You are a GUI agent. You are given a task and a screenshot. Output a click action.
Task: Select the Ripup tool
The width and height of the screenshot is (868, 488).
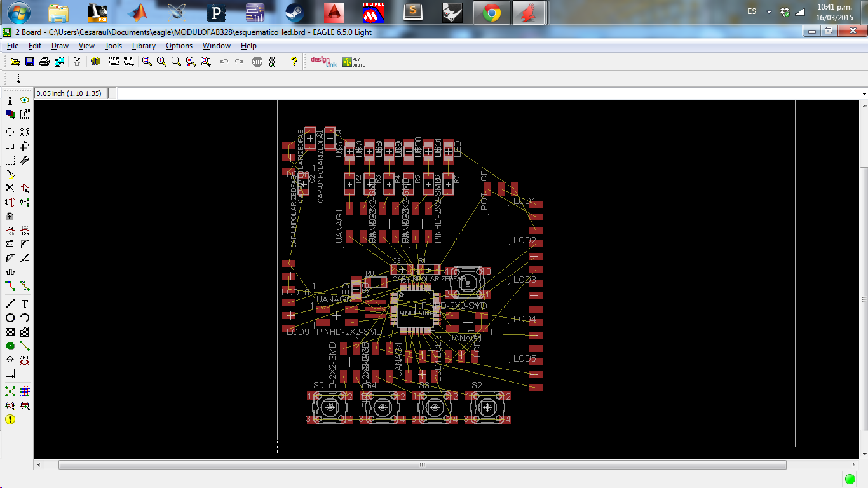pyautogui.click(x=25, y=286)
